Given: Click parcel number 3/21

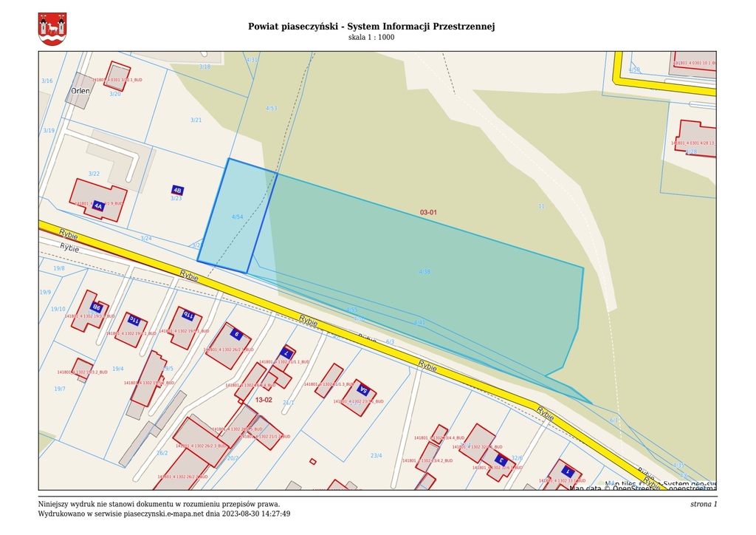Looking at the screenshot, I should coord(196,120).
